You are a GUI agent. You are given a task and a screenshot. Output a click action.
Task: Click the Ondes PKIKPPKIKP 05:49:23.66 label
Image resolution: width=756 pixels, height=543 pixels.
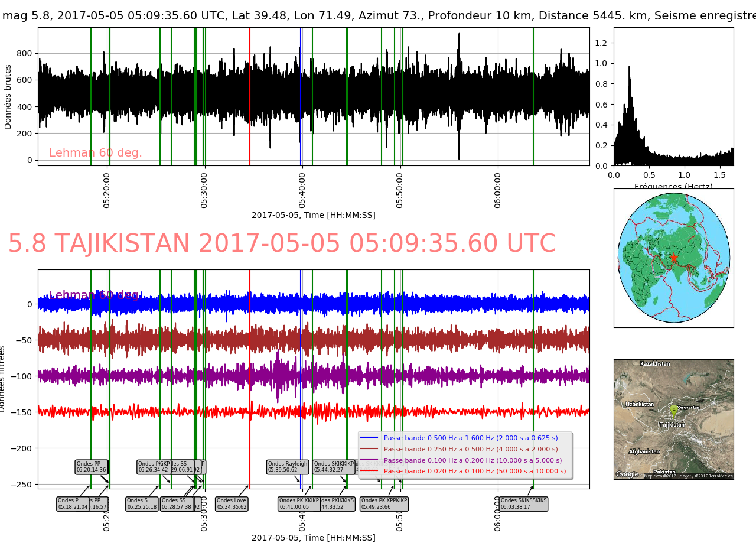click(x=384, y=503)
